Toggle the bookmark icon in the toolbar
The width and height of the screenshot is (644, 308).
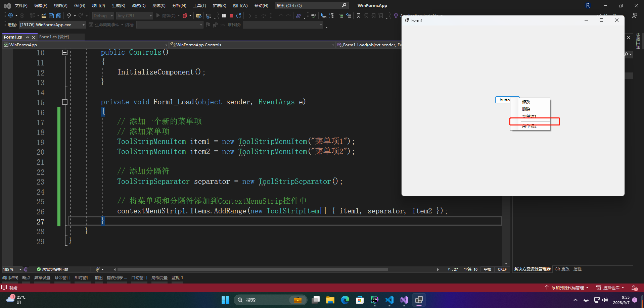359,15
